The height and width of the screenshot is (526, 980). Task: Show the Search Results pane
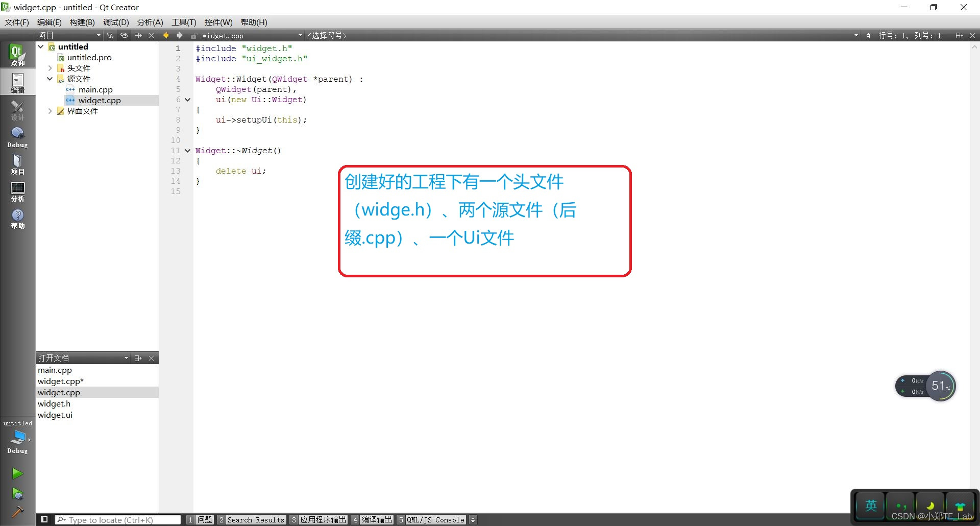pyautogui.click(x=251, y=519)
